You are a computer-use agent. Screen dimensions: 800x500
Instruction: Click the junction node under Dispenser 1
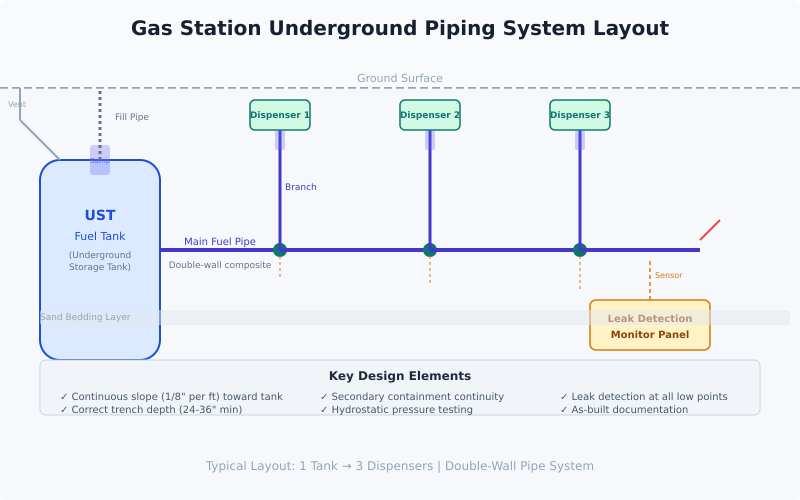(x=280, y=250)
